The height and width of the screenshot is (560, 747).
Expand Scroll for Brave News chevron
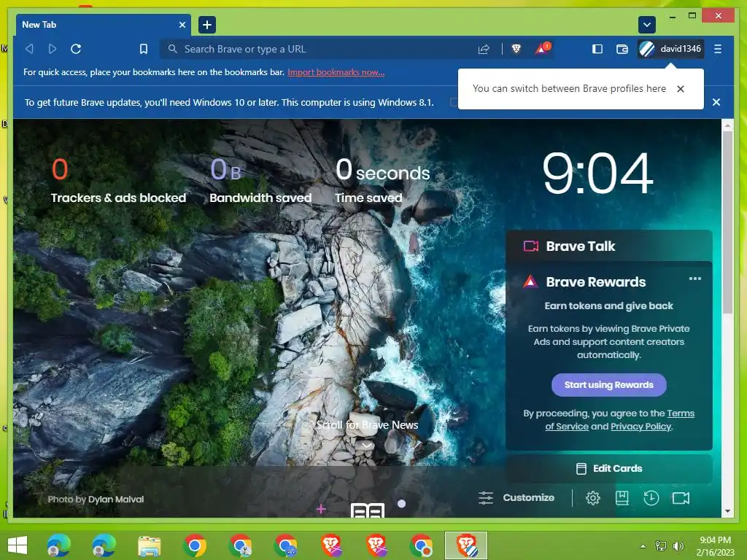pos(367,446)
